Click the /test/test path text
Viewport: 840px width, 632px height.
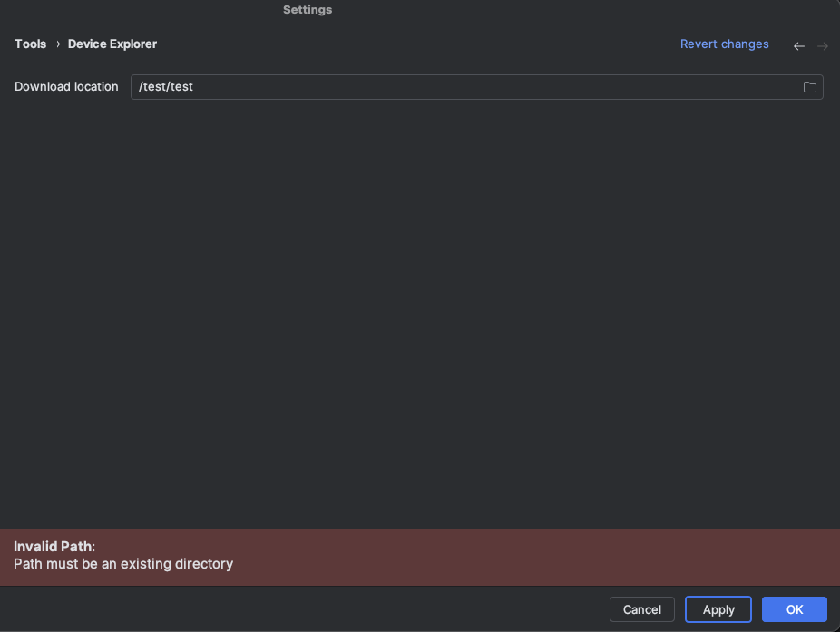pyautogui.click(x=165, y=87)
